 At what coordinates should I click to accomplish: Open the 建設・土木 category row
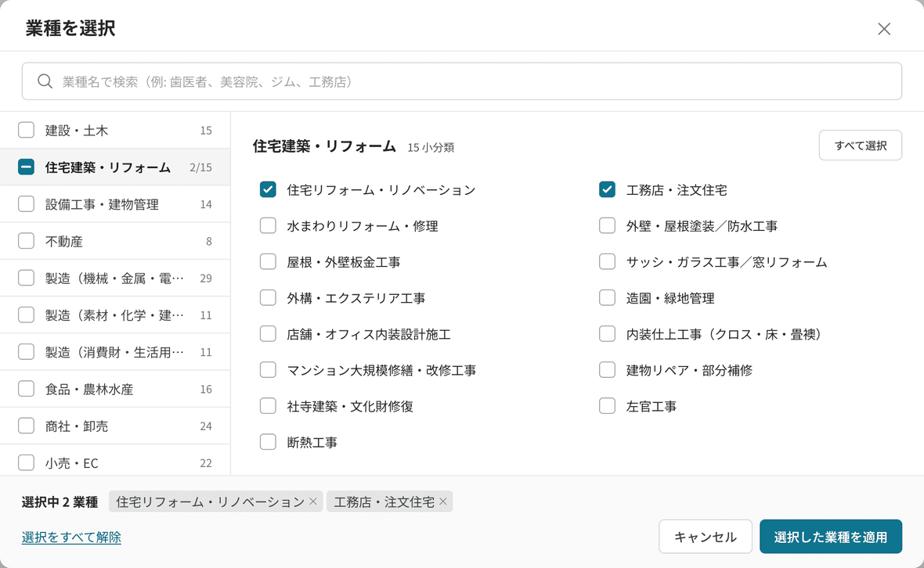[115, 130]
